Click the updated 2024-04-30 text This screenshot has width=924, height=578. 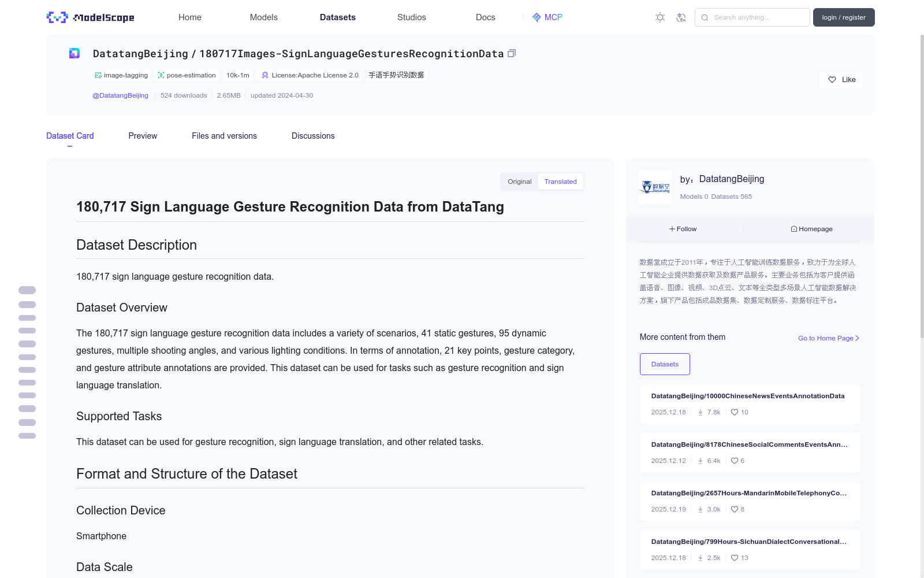point(282,95)
